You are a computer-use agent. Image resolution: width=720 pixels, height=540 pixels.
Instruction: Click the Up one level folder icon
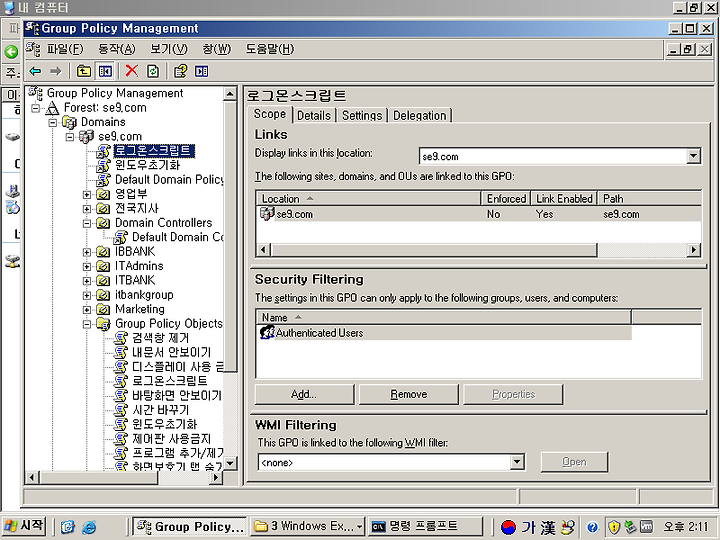click(x=84, y=71)
